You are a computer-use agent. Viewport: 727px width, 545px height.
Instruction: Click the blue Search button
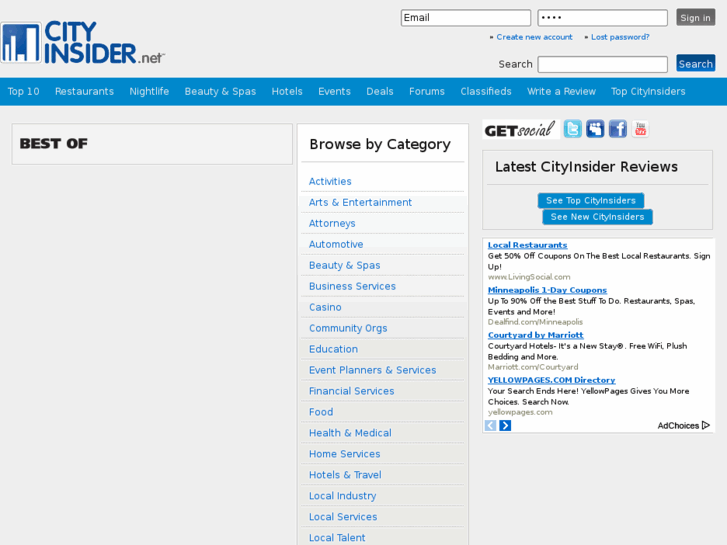click(695, 64)
